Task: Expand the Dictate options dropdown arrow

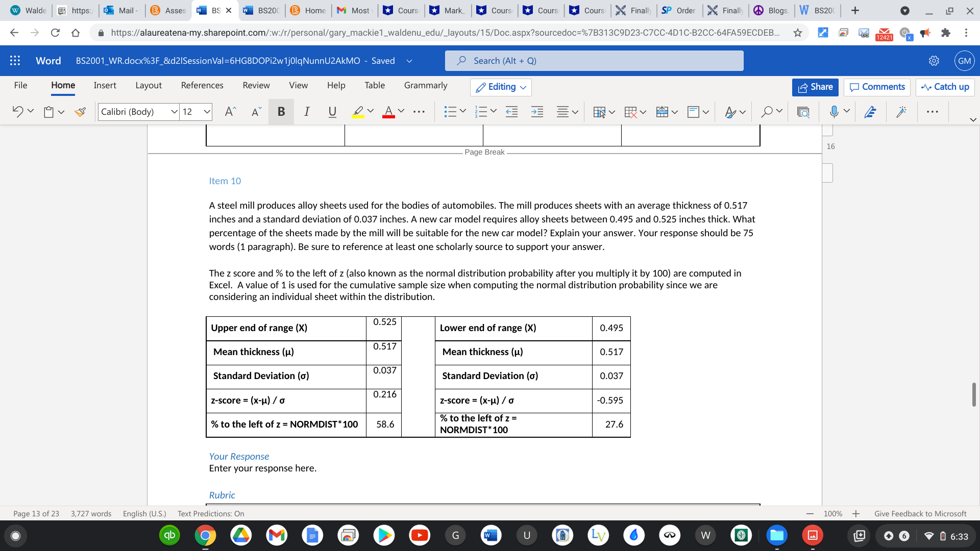Action: (x=847, y=111)
